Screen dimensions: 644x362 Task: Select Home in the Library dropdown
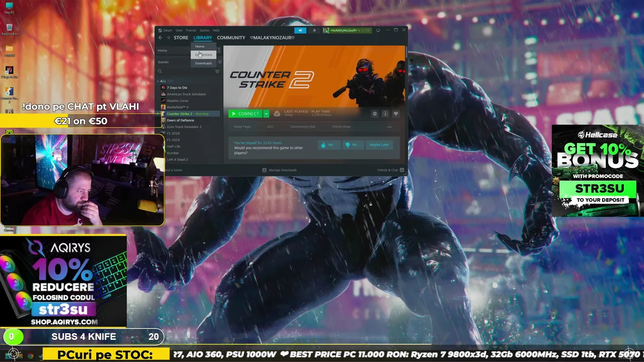[x=203, y=46]
